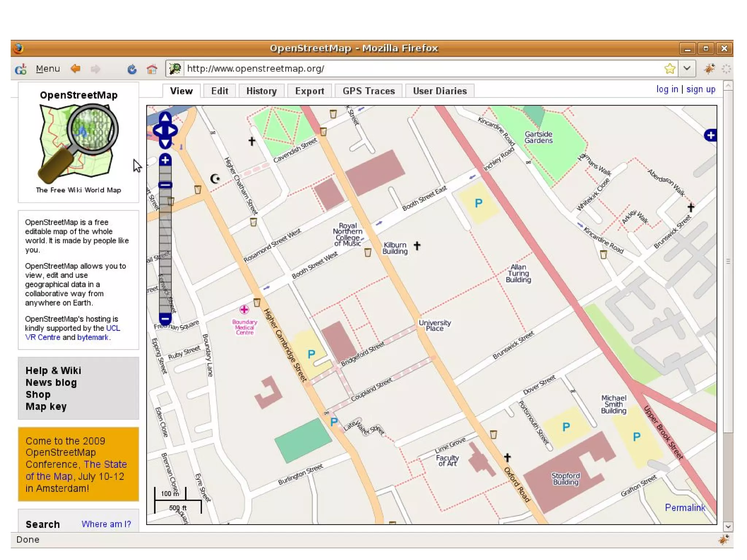Reload the page
Image resolution: width=747 pixels, height=560 pixels.
tap(132, 69)
